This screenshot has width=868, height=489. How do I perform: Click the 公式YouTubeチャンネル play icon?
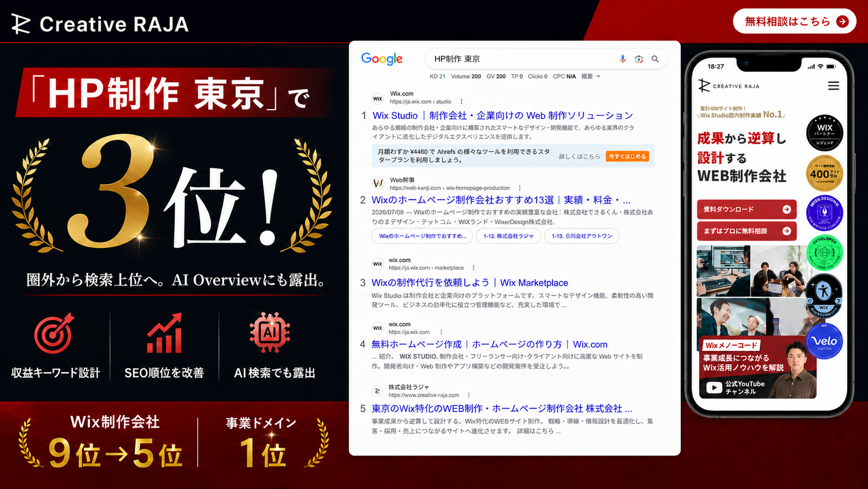pyautogui.click(x=714, y=388)
